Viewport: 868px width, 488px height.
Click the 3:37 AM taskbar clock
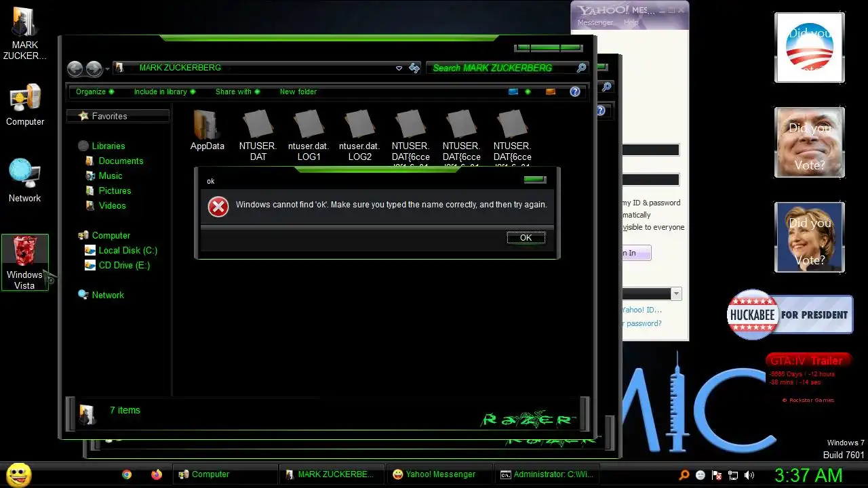click(x=808, y=475)
